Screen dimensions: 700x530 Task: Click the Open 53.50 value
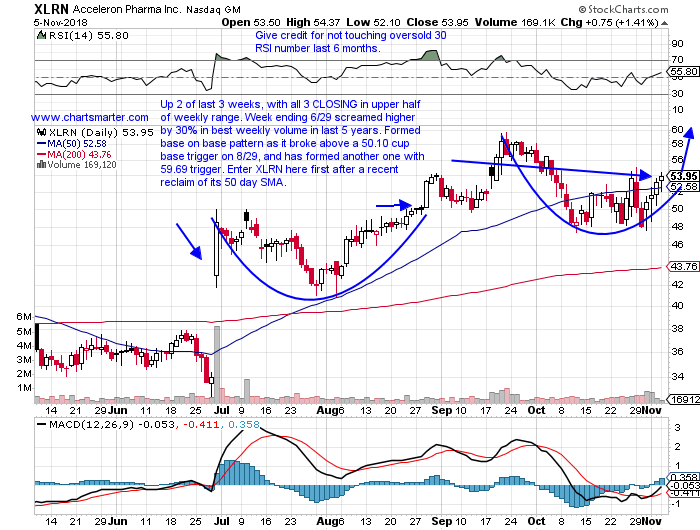click(251, 22)
